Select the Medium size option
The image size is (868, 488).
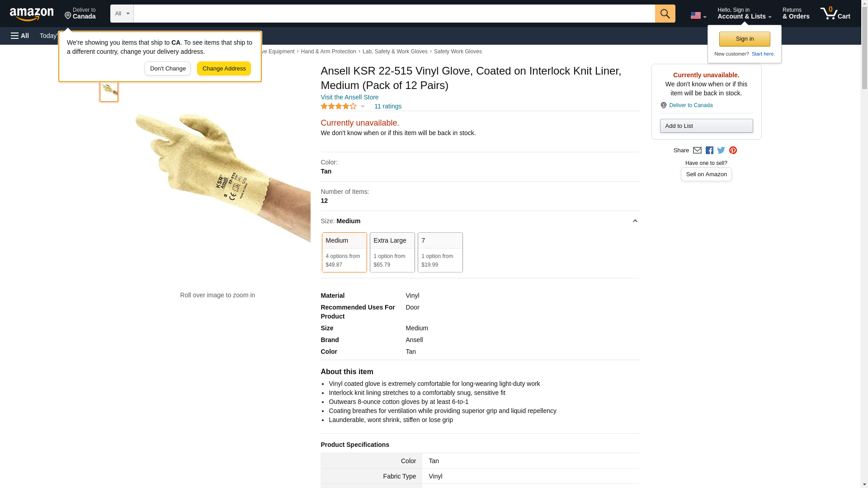pyautogui.click(x=344, y=252)
